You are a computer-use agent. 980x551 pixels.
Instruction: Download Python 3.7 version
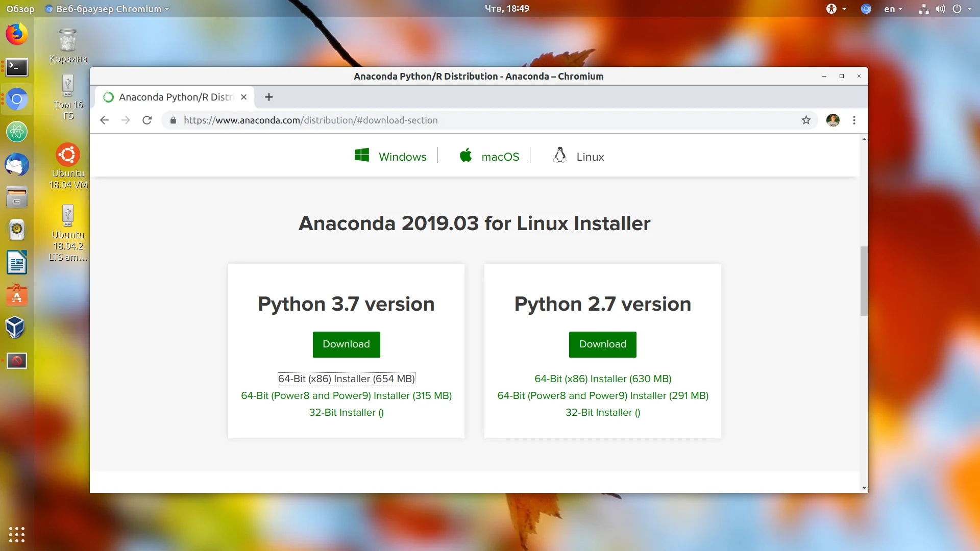tap(346, 344)
